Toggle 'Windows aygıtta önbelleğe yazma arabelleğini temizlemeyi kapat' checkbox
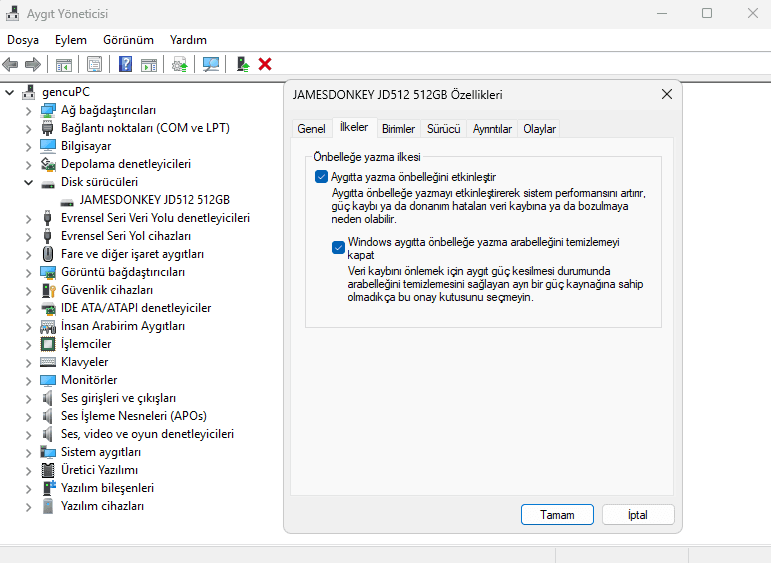 (338, 247)
